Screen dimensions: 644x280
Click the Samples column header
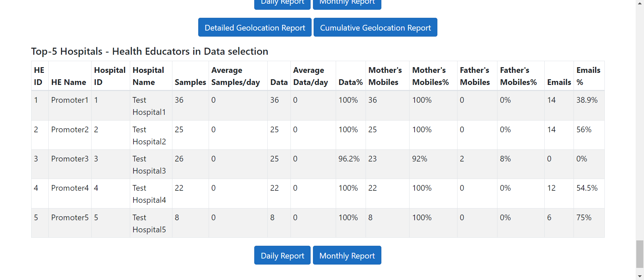[190, 82]
